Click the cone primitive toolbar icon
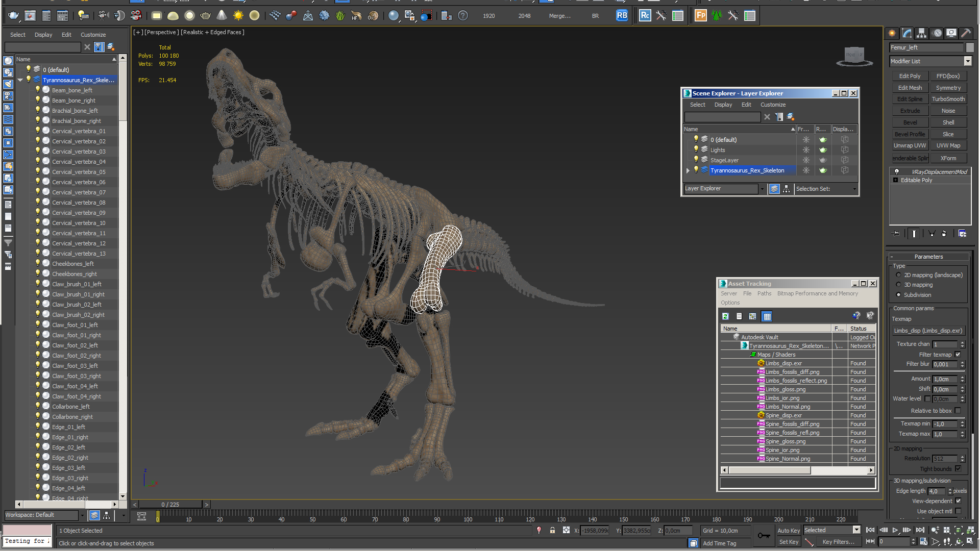980x551 pixels. point(222,16)
